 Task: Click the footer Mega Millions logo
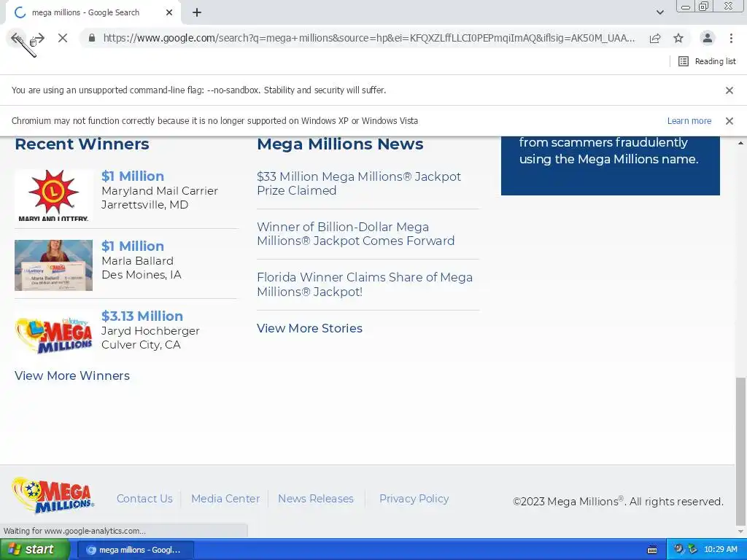53,496
